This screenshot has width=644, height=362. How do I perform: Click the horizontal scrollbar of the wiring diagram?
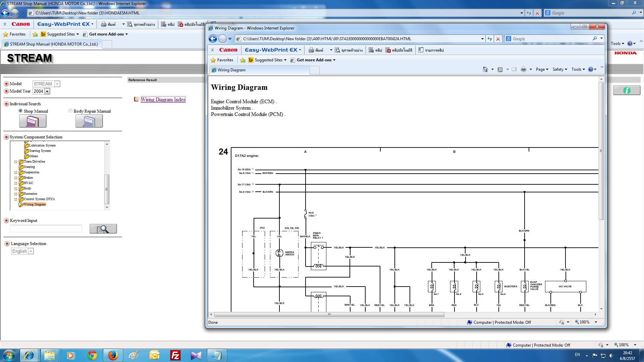pos(329,314)
